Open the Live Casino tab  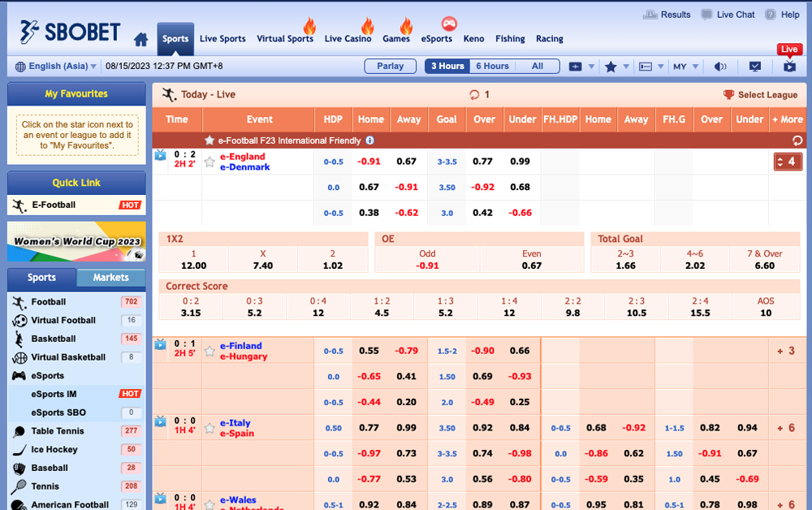tap(348, 39)
